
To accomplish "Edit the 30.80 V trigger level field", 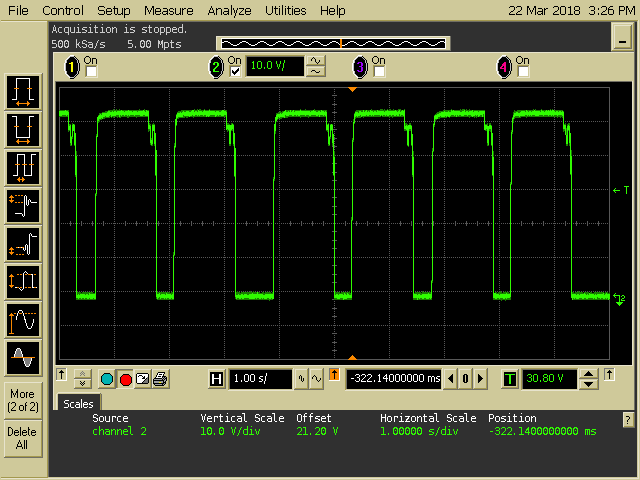I will tap(549, 379).
